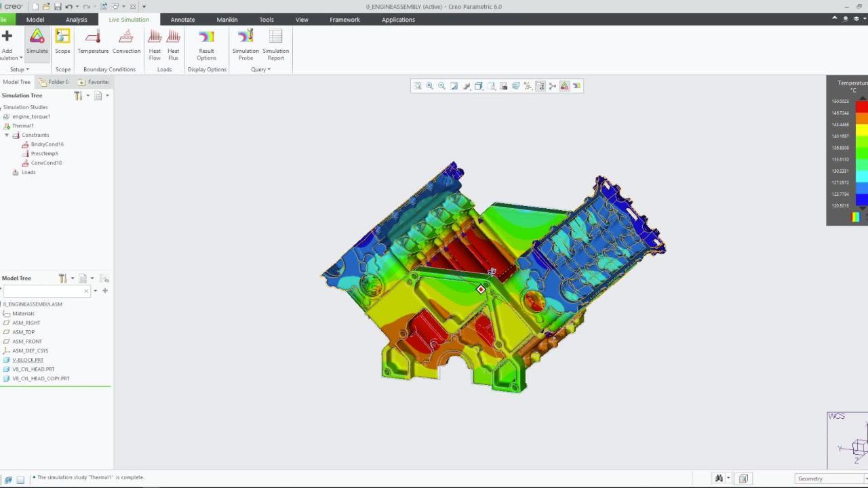Expand the Setup group dropdown
This screenshot has height=488, width=868.
click(x=19, y=69)
